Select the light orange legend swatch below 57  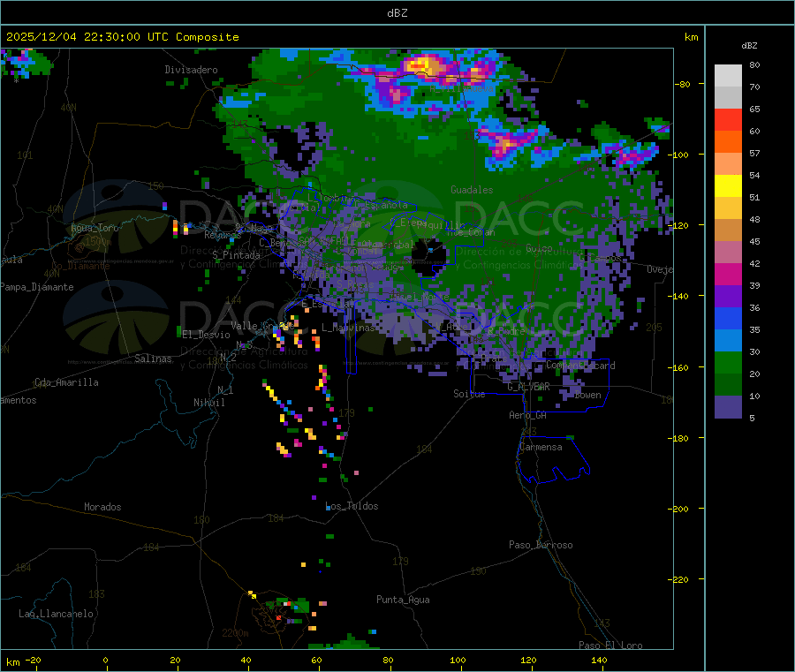pyautogui.click(x=728, y=164)
